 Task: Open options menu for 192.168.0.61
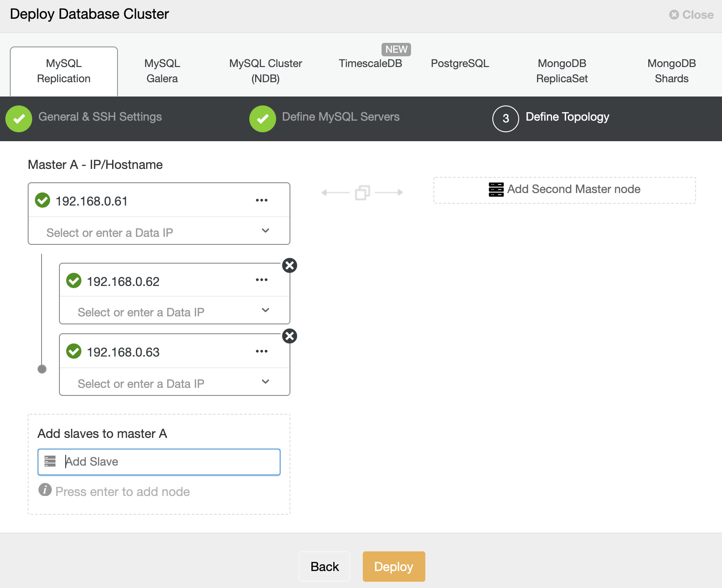(262, 200)
